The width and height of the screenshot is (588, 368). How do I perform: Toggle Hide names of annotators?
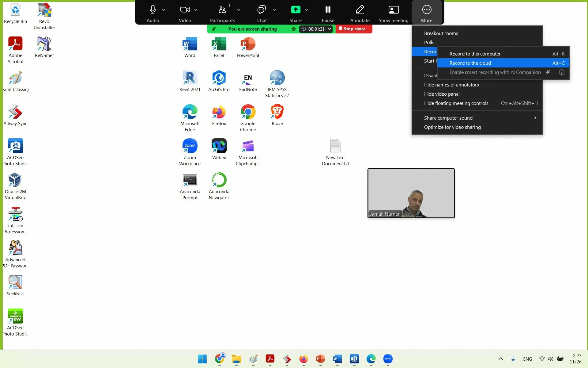pyautogui.click(x=451, y=85)
